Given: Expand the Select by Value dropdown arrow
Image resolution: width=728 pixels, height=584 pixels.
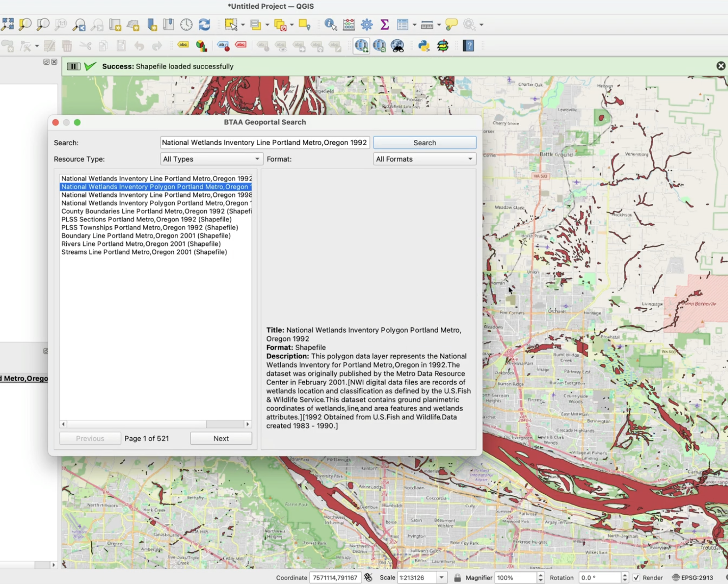Looking at the screenshot, I should pos(267,25).
